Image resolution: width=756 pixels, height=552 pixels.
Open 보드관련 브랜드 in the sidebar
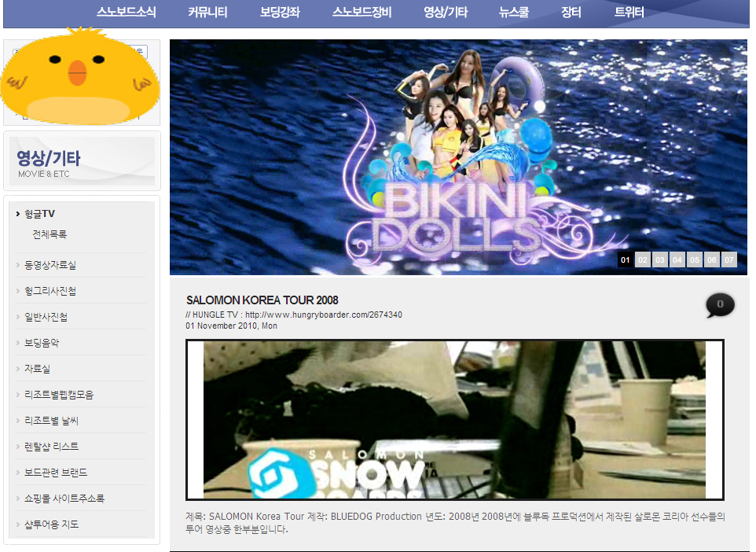coord(56,473)
